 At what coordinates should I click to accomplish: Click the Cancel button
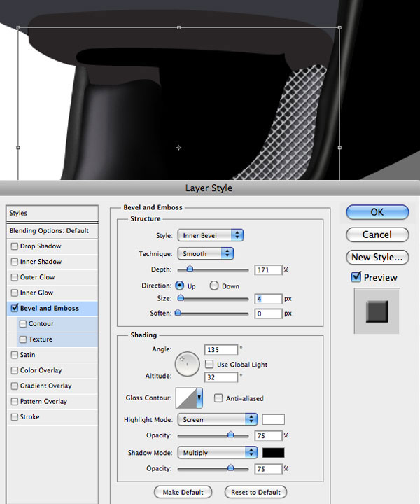[377, 234]
